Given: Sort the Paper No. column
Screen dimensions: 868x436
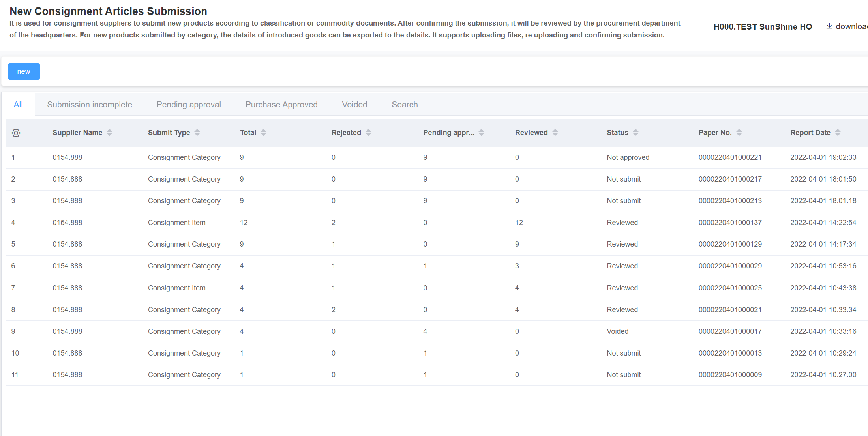Looking at the screenshot, I should [739, 133].
